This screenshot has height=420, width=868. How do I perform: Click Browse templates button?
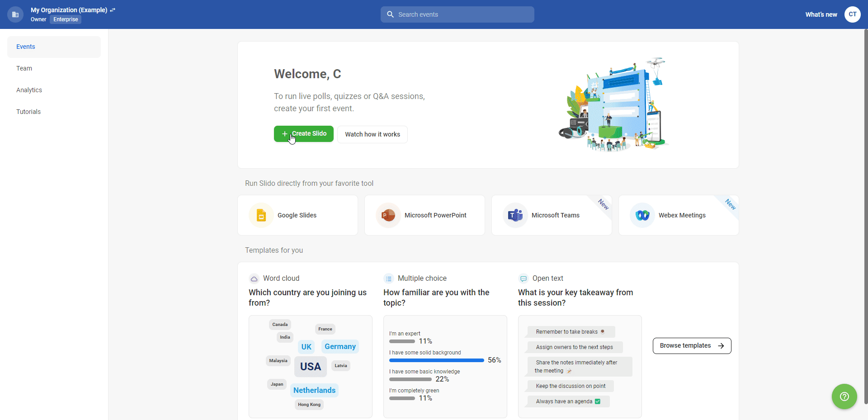[692, 346]
